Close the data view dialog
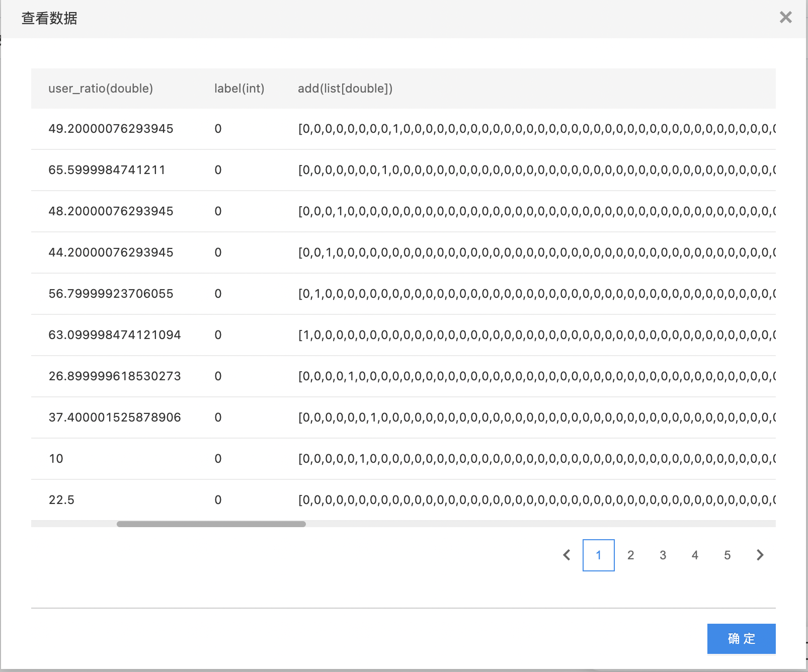The image size is (808, 672). coord(785,18)
